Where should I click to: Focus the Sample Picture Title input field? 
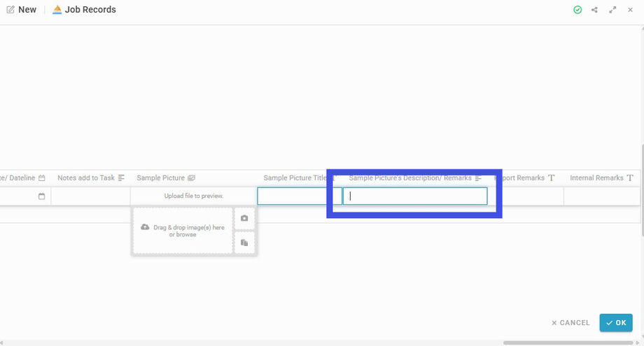click(x=300, y=196)
